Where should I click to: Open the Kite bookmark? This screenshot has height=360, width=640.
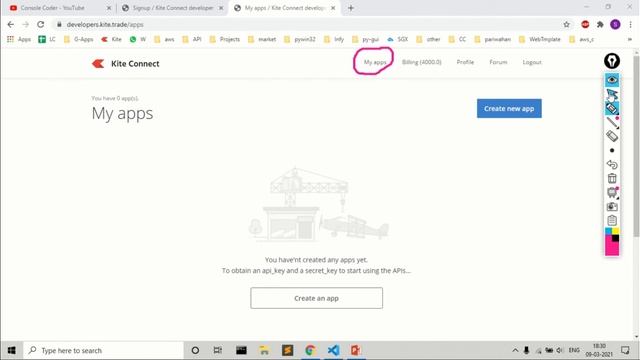click(x=111, y=39)
